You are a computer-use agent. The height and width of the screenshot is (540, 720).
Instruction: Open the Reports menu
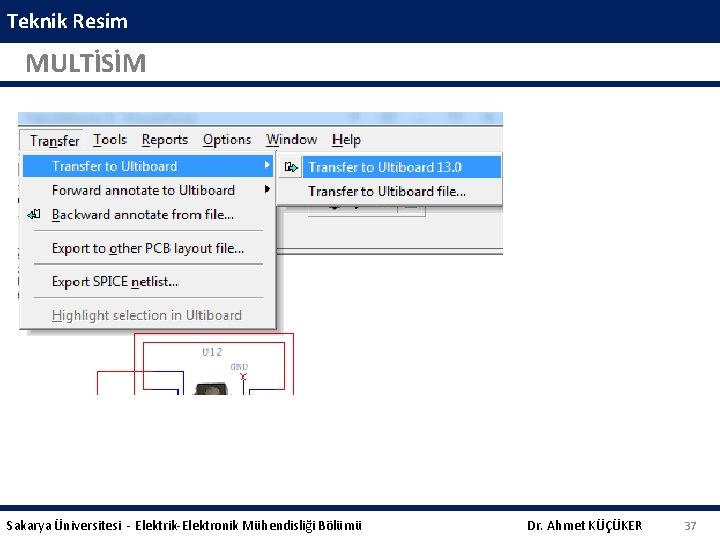click(165, 140)
